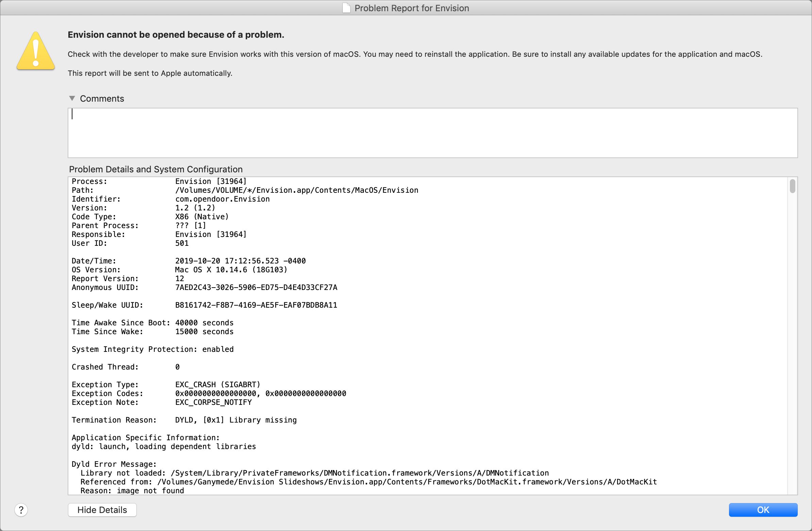The width and height of the screenshot is (812, 531).
Task: Open help with the question mark button
Action: coord(21,510)
